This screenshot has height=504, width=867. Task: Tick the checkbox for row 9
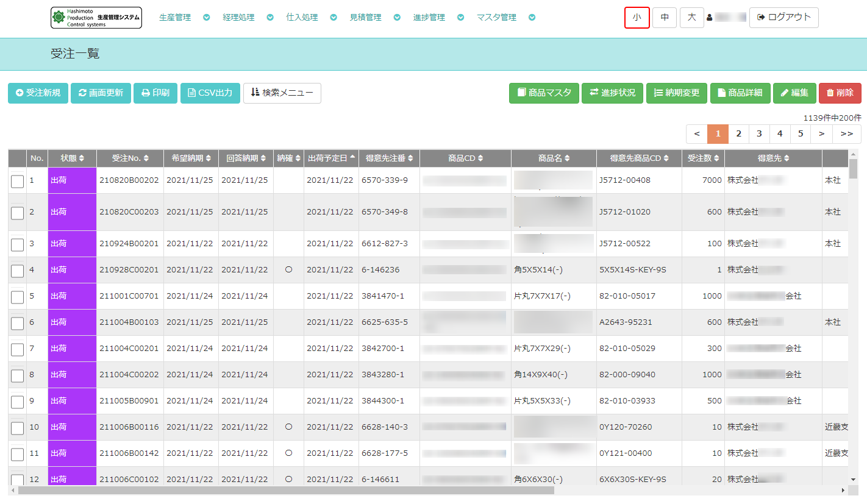tap(17, 402)
